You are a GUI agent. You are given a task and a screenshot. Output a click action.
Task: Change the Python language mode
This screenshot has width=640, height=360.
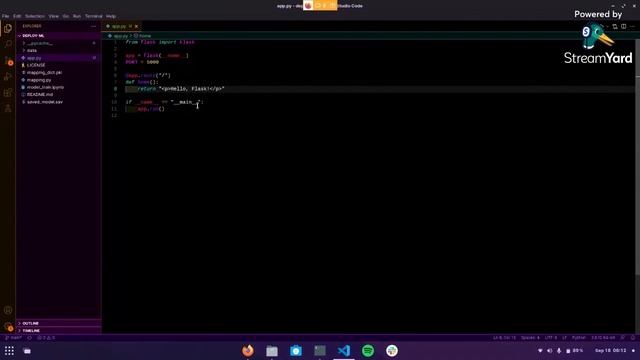(x=579, y=338)
